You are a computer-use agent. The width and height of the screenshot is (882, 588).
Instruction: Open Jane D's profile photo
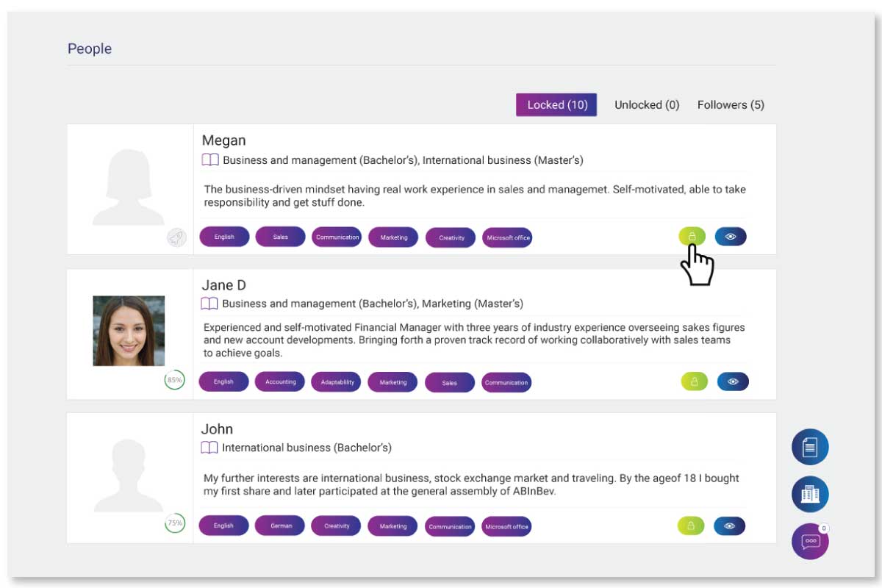(x=129, y=331)
